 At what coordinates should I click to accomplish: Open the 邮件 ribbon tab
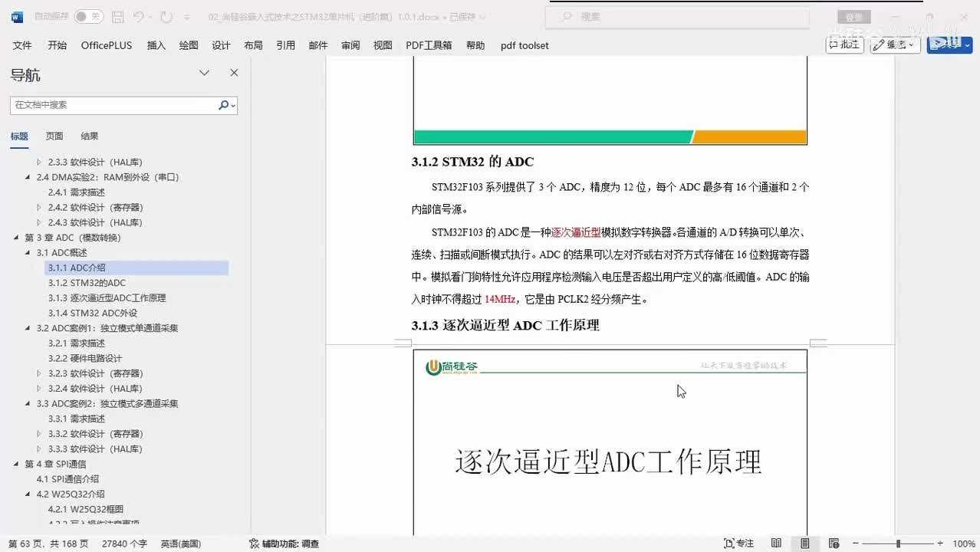point(318,45)
